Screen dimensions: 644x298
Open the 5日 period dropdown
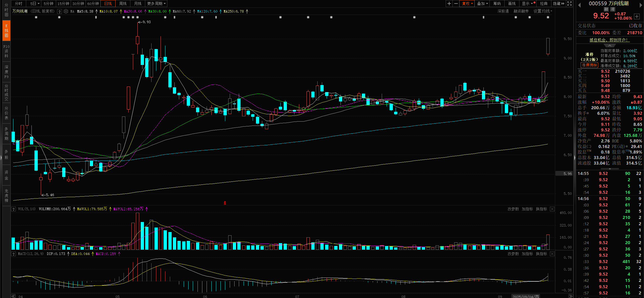click(x=34, y=4)
